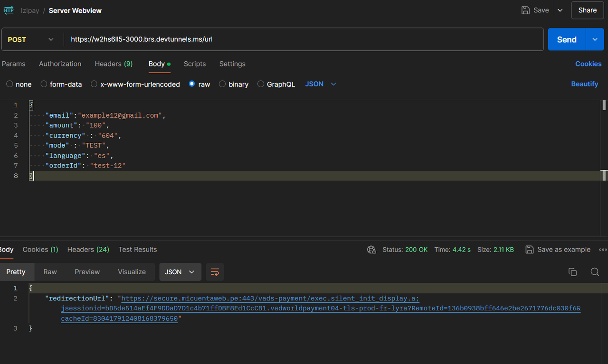Toggle line wrapping in the response viewer
The width and height of the screenshot is (608, 364).
214,272
